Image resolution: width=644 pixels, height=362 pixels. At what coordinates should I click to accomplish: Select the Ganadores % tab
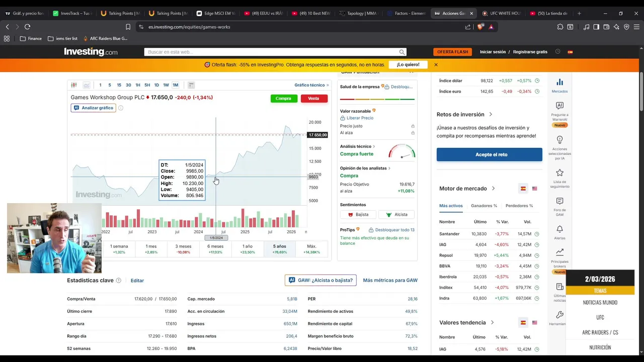coord(484,206)
